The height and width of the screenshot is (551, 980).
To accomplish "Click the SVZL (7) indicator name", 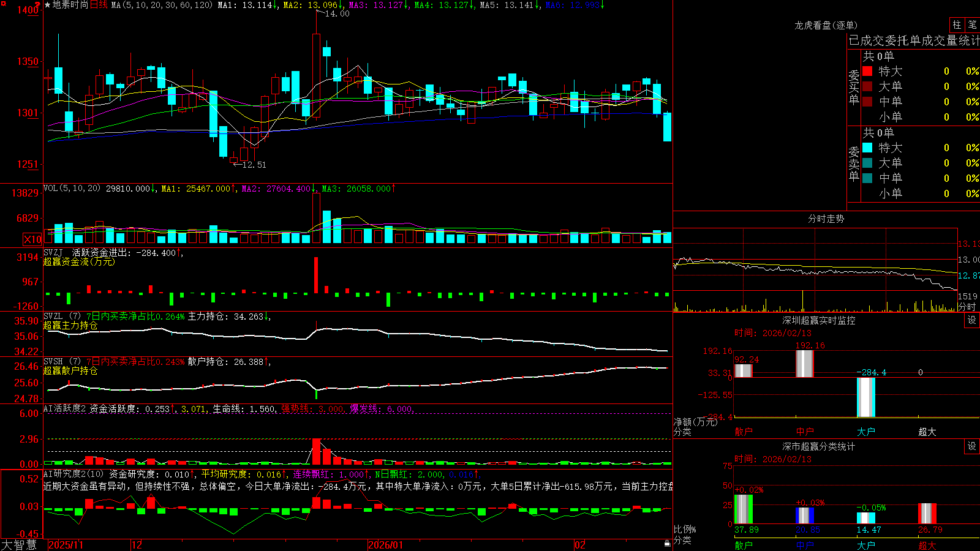I will point(62,317).
